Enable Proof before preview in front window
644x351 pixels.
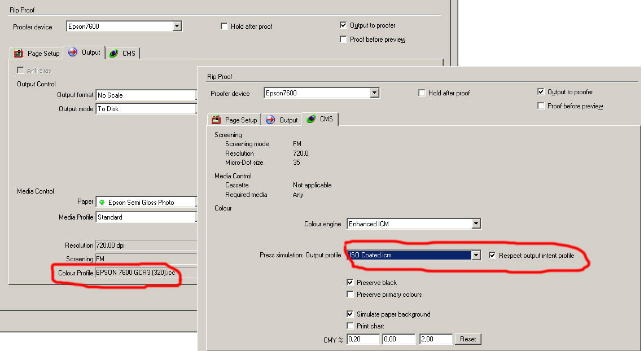[x=541, y=106]
